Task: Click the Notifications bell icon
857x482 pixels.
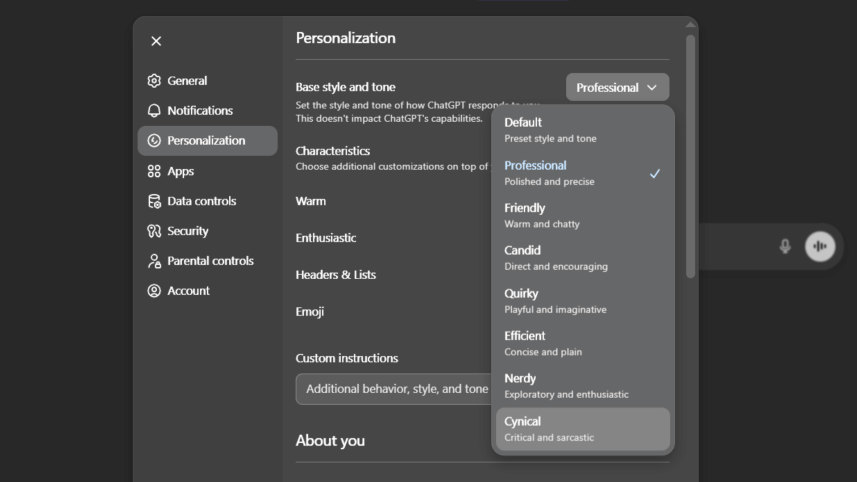Action: 154,111
